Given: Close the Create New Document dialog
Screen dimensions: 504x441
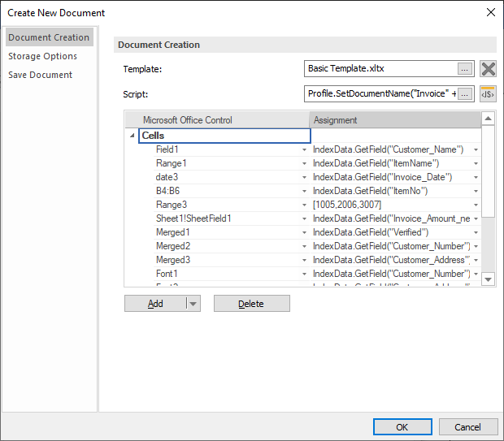Looking at the screenshot, I should pyautogui.click(x=490, y=12).
